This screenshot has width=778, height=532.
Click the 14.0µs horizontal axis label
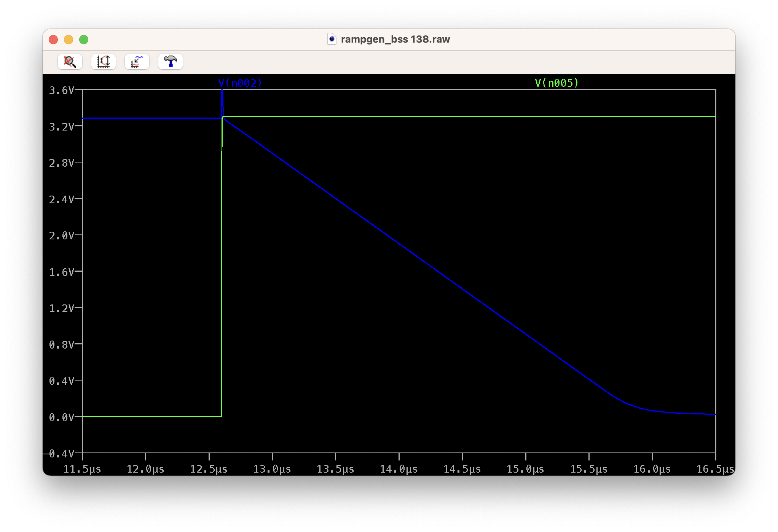point(399,469)
